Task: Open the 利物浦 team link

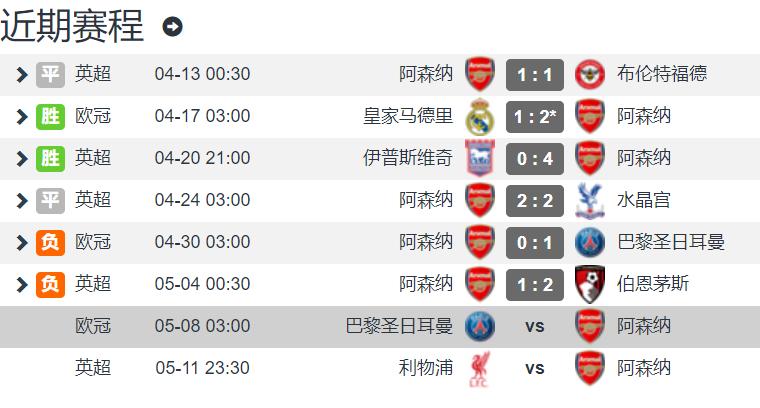Action: click(x=426, y=368)
